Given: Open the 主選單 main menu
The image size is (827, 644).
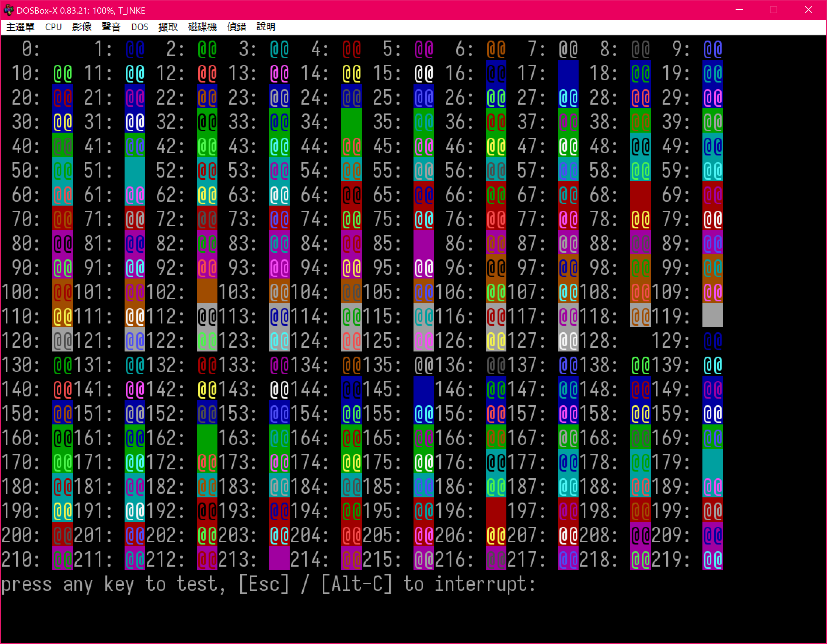Looking at the screenshot, I should pyautogui.click(x=20, y=27).
